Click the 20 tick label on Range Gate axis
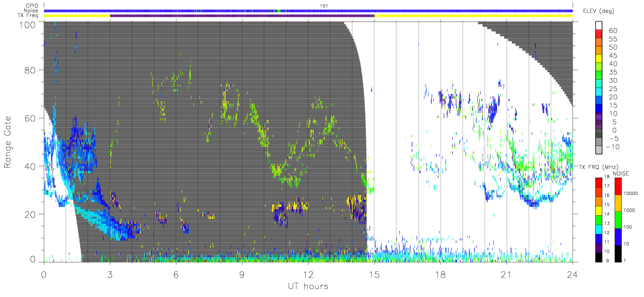644x297 pixels. pos(30,214)
